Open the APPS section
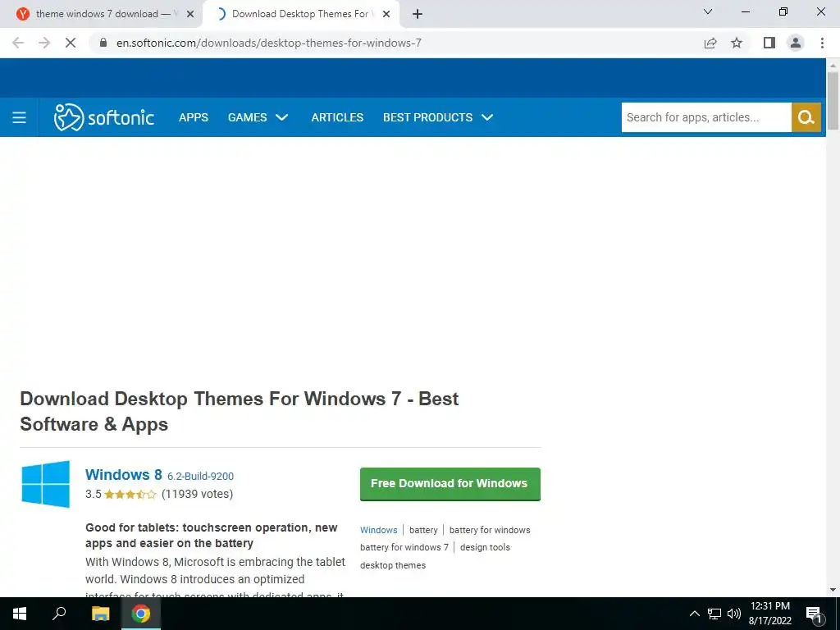840x630 pixels. pyautogui.click(x=194, y=117)
